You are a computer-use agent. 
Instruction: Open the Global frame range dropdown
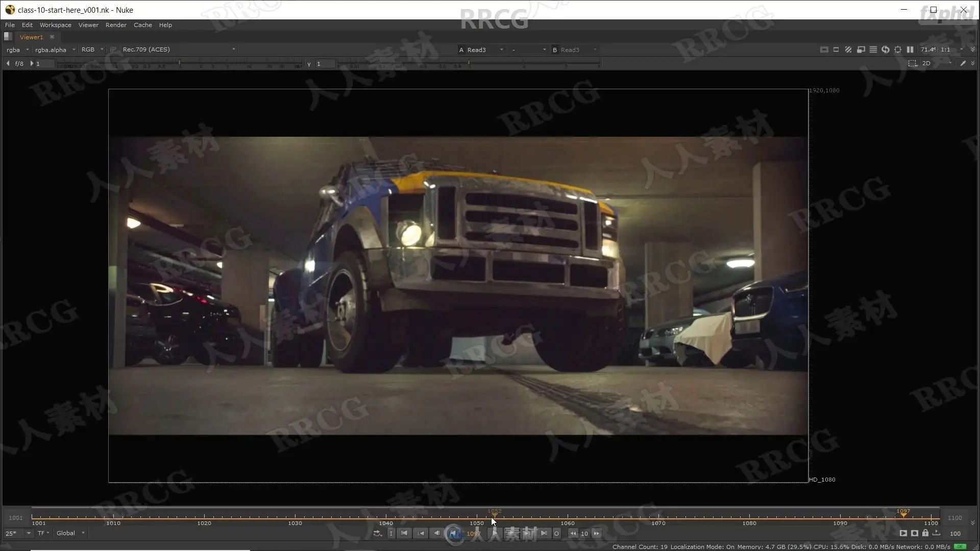[x=70, y=534]
